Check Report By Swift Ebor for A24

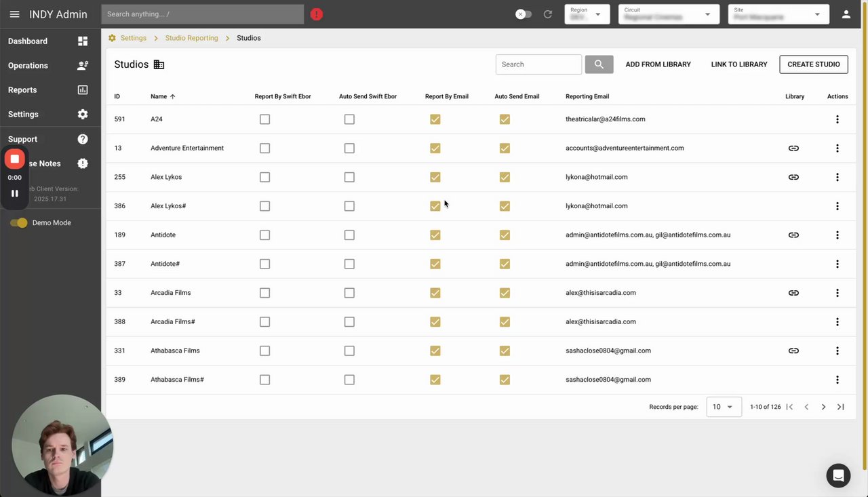point(264,119)
